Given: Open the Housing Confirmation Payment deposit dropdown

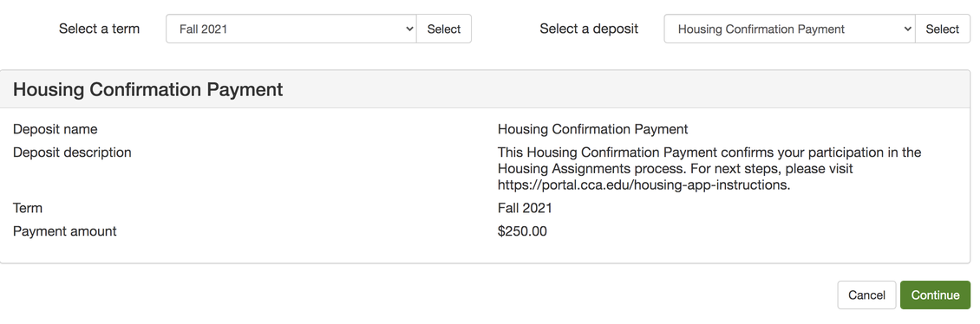Looking at the screenshot, I should pyautogui.click(x=789, y=29).
